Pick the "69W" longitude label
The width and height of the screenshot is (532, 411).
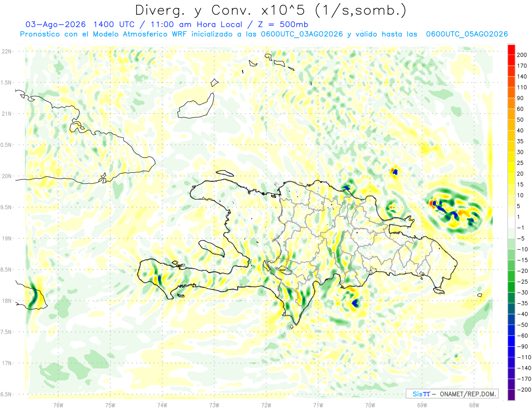[422, 404]
